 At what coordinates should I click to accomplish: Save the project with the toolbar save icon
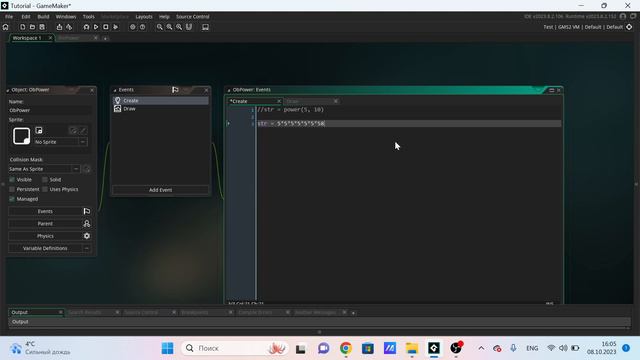coord(42,27)
